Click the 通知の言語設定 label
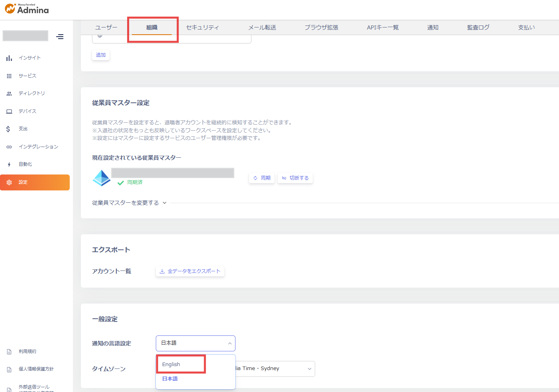Screen dimensions: 559x392 (112, 343)
